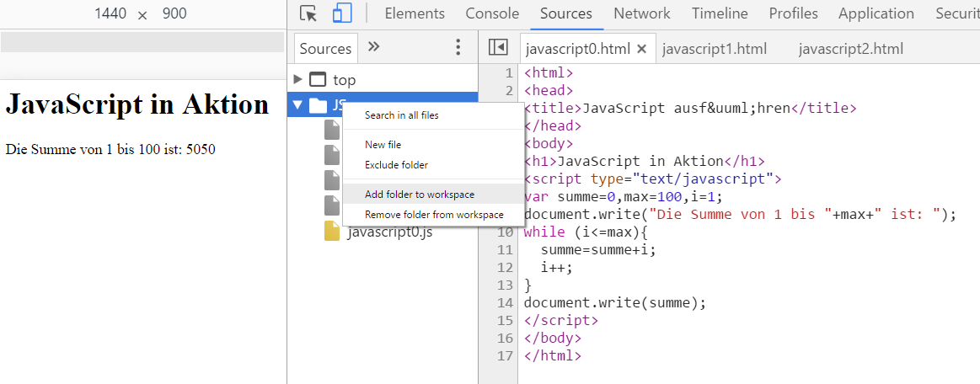Edit the viewport width value 1440
The image size is (980, 384).
pyautogui.click(x=110, y=13)
